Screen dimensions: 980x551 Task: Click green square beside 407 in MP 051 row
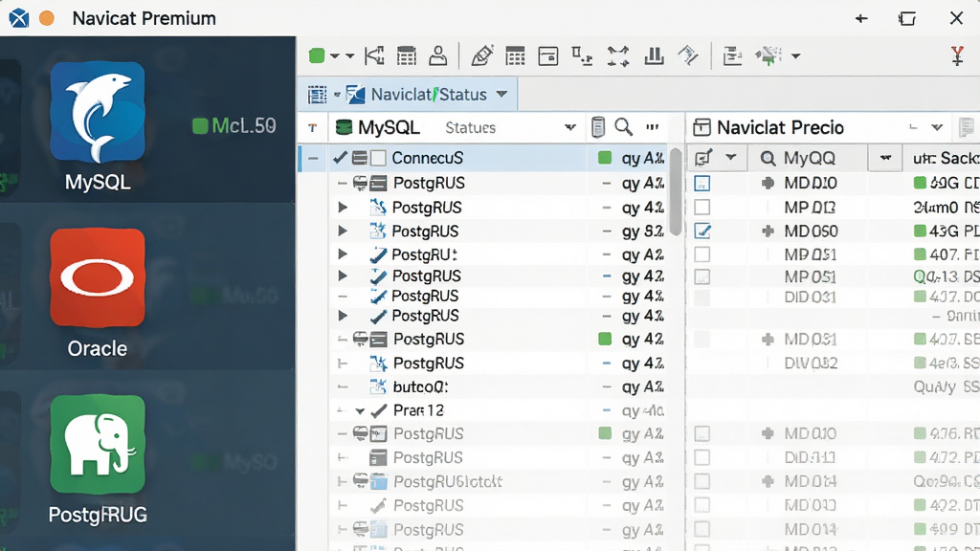[920, 254]
